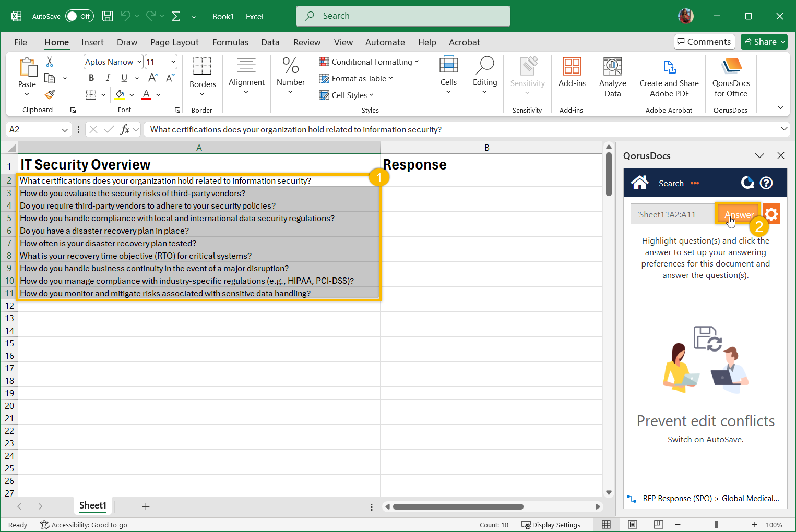Expand the Name Box dropdown arrow
Viewport: 796px width, 532px height.
pos(65,130)
